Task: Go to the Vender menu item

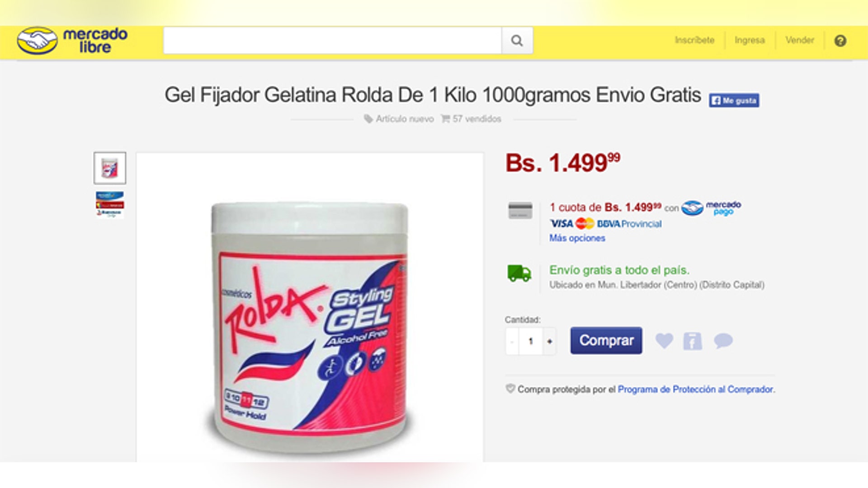Action: pyautogui.click(x=799, y=40)
